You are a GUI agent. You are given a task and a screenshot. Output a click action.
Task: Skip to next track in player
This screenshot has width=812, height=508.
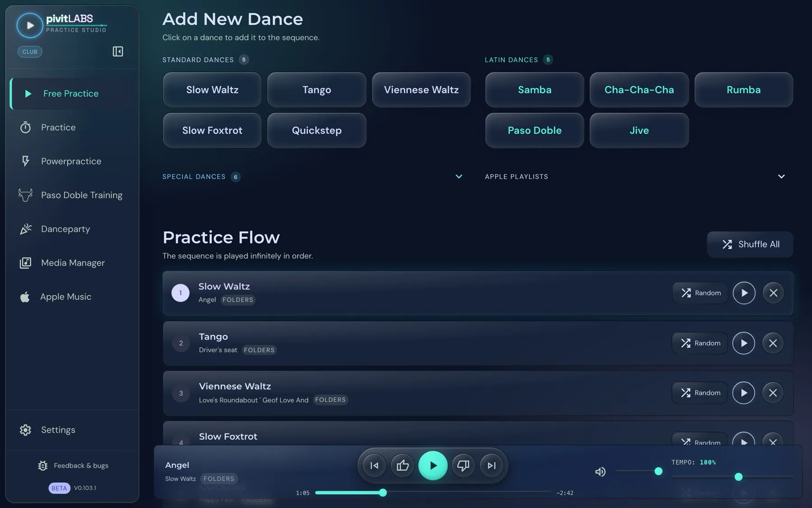491,466
